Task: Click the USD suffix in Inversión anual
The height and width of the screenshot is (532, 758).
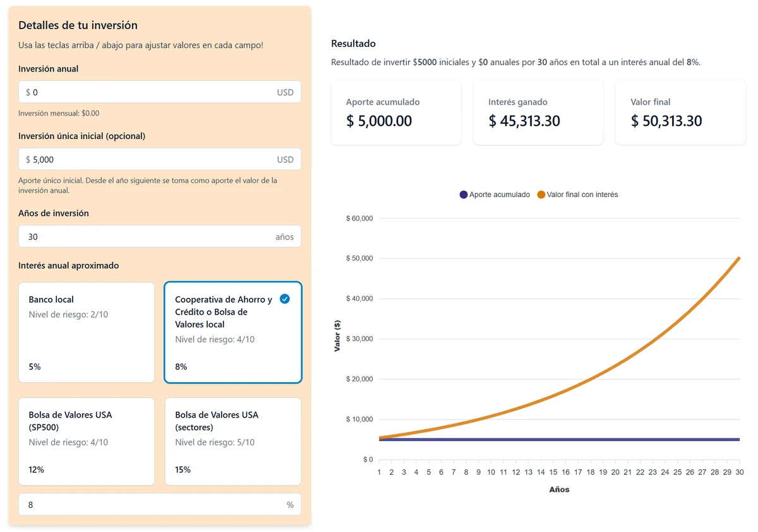Action: [285, 92]
